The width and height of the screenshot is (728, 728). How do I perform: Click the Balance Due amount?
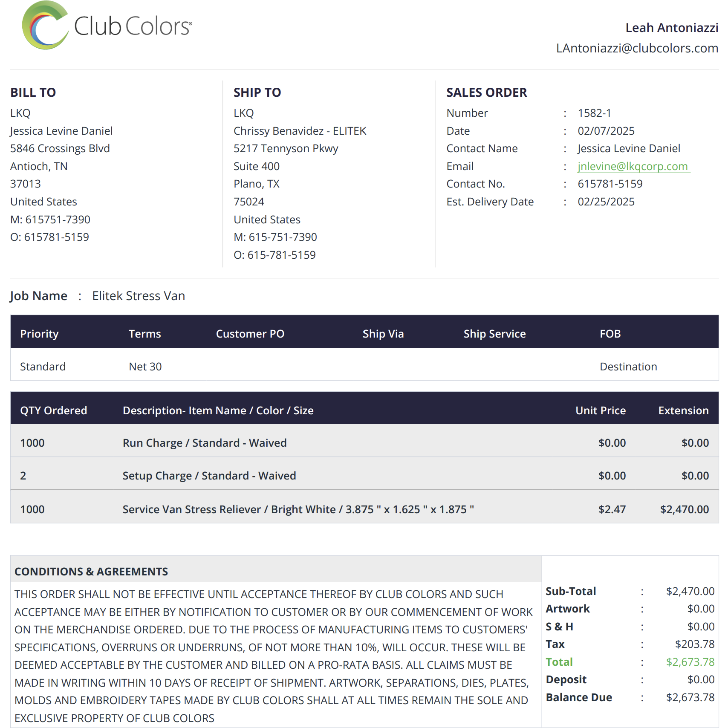pyautogui.click(x=690, y=697)
